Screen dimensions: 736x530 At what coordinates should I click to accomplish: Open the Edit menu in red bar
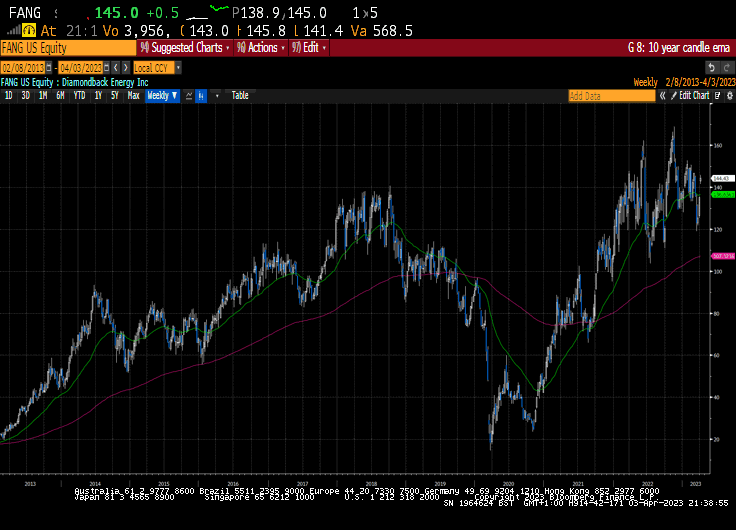coord(308,48)
